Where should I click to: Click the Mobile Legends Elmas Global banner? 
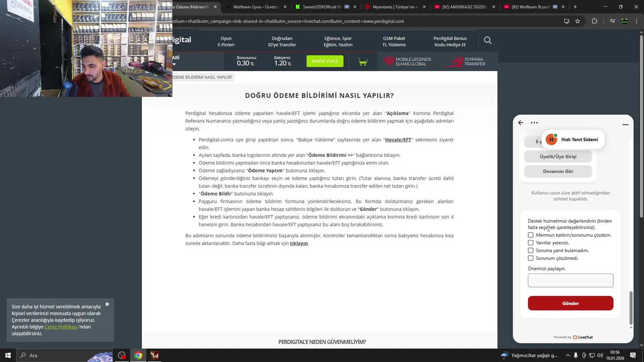408,61
